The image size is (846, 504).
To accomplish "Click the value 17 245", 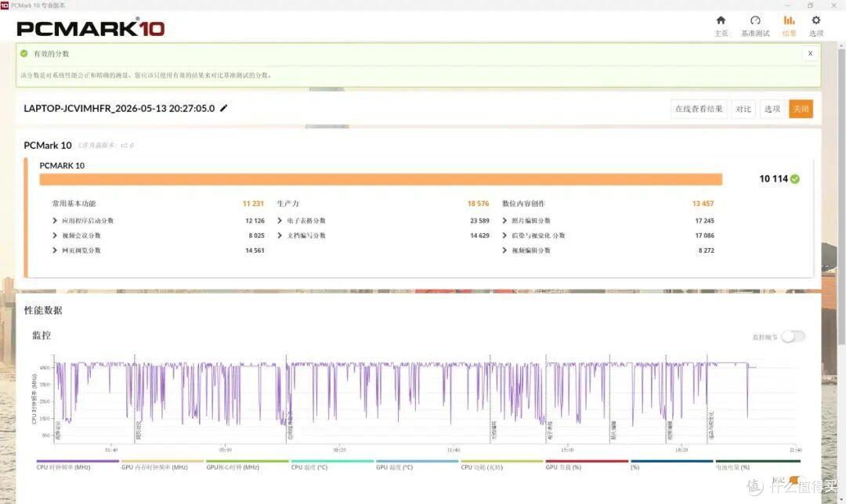I will (x=705, y=221).
